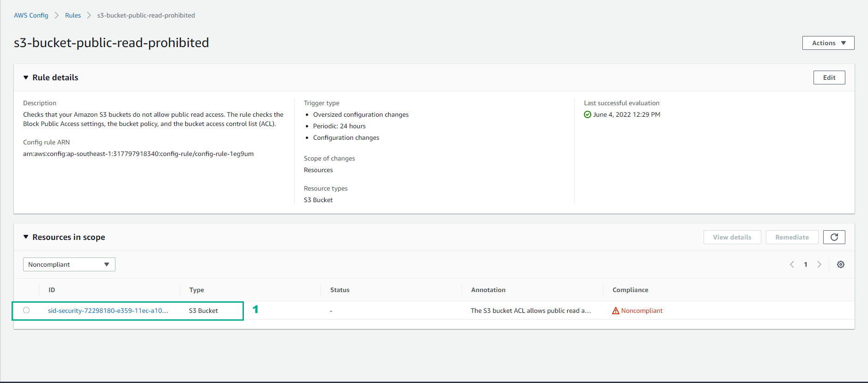Click the green evaluation success checkmark icon
The height and width of the screenshot is (383, 868).
587,115
